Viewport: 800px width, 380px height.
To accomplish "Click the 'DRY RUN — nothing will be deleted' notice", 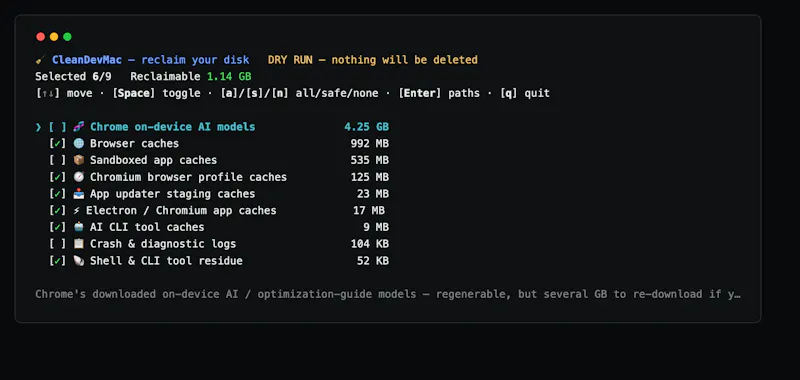I will point(373,60).
